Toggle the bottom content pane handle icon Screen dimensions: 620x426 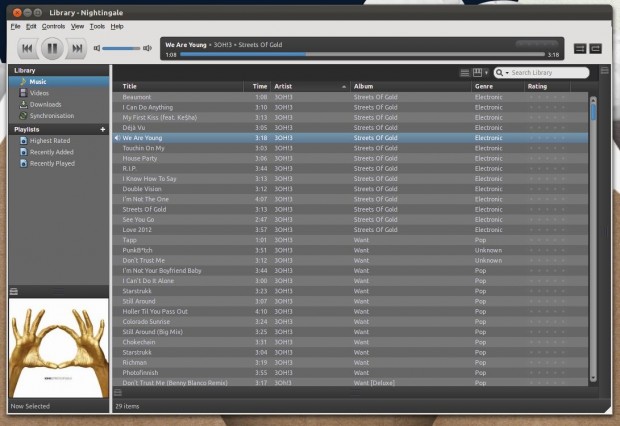coord(118,392)
